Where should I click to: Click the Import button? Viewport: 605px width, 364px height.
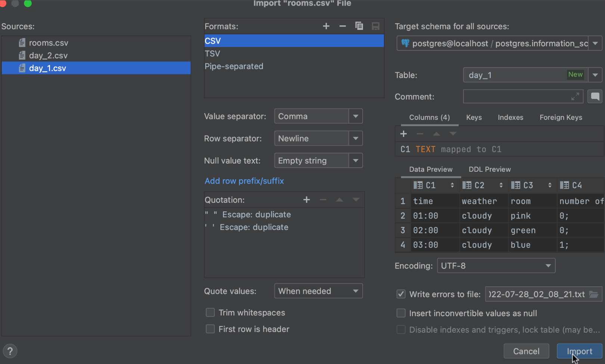point(579,351)
